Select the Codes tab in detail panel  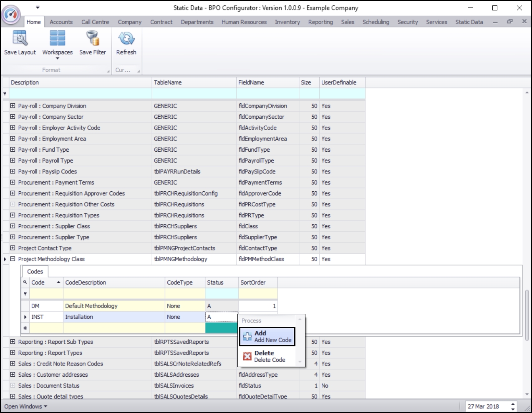35,271
